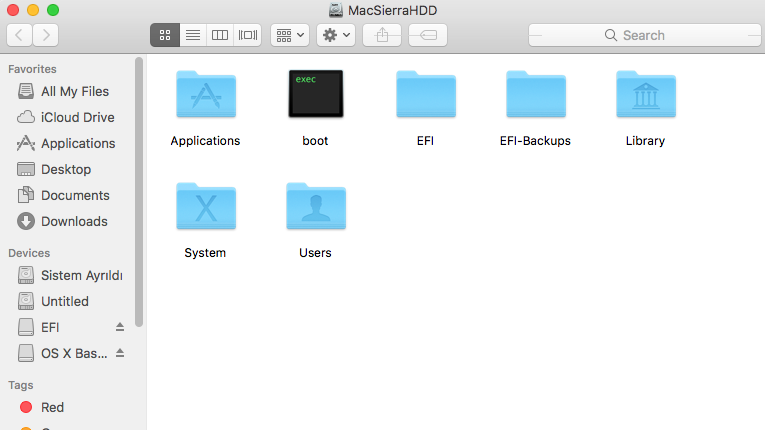This screenshot has height=430, width=765.
Task: Switch to icon view mode
Action: coord(165,35)
